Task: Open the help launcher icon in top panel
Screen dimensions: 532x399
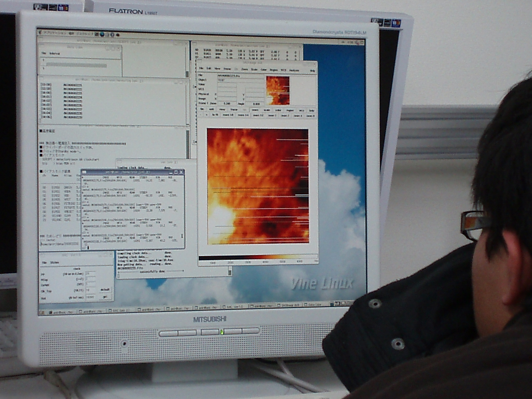Action: point(112,34)
